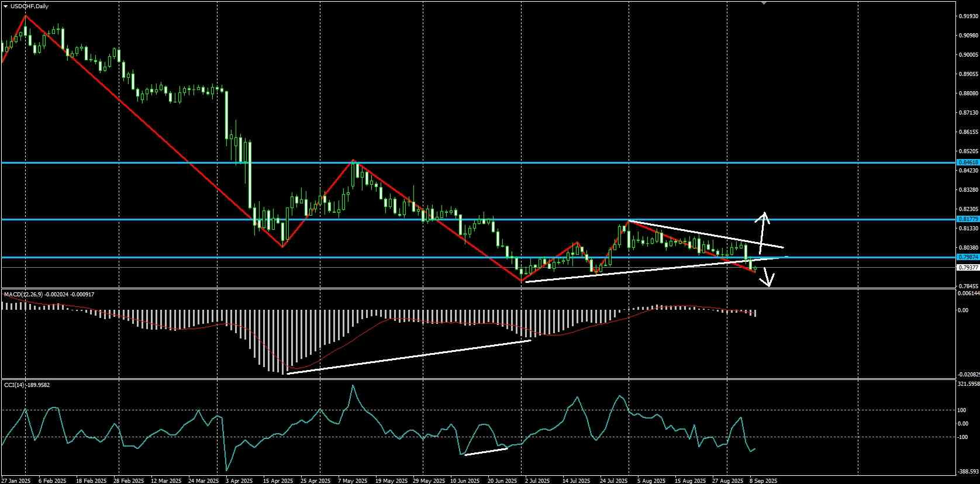
Task: Click the 0.86155 price scale label
Action: point(969,132)
